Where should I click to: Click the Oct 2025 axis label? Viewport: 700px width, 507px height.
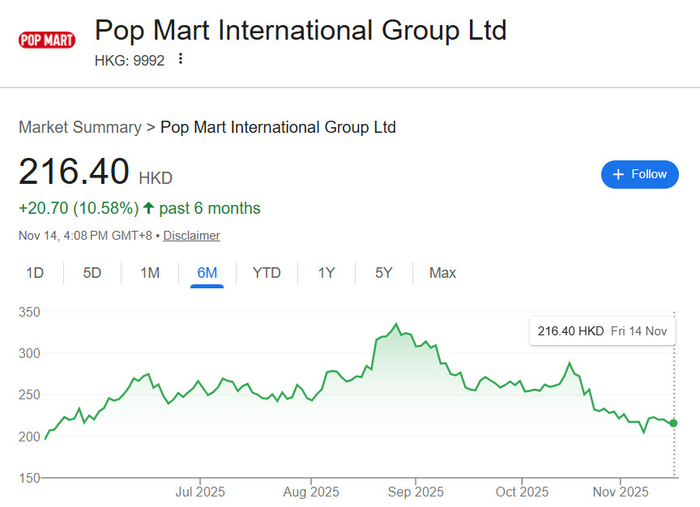click(522, 492)
